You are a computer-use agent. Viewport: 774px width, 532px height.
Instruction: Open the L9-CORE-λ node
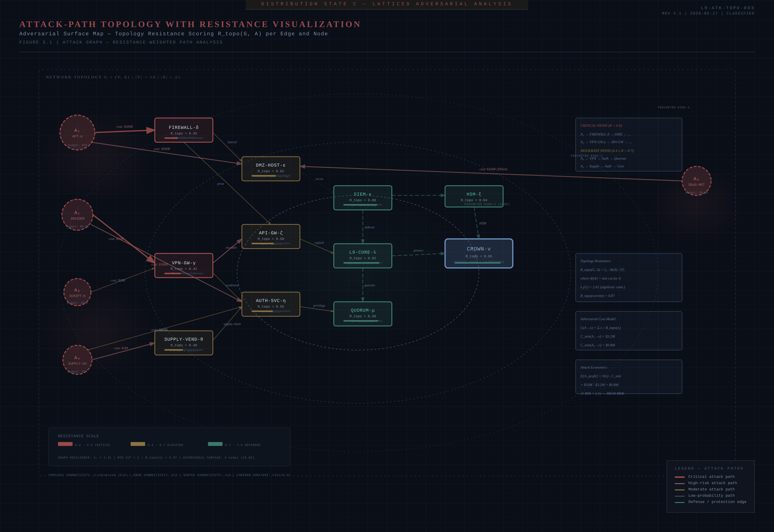coord(363,256)
